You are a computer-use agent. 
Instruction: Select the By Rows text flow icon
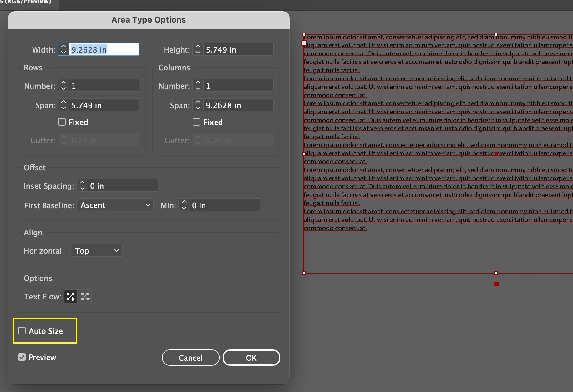click(x=71, y=296)
